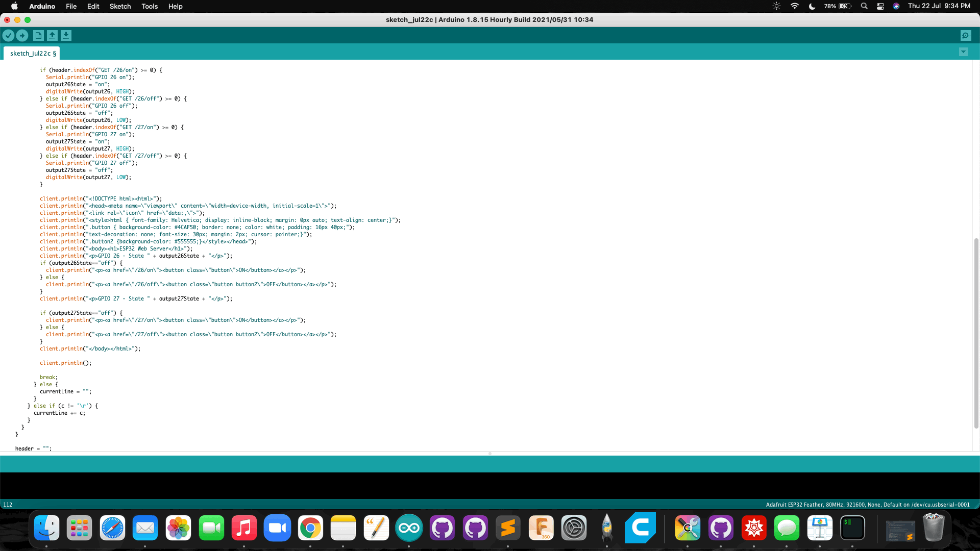
Task: Click the editor's vertical scrollbar
Action: coord(976,333)
